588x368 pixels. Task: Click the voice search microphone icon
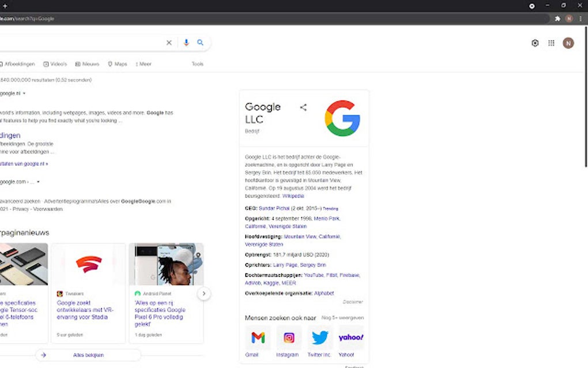pos(184,43)
